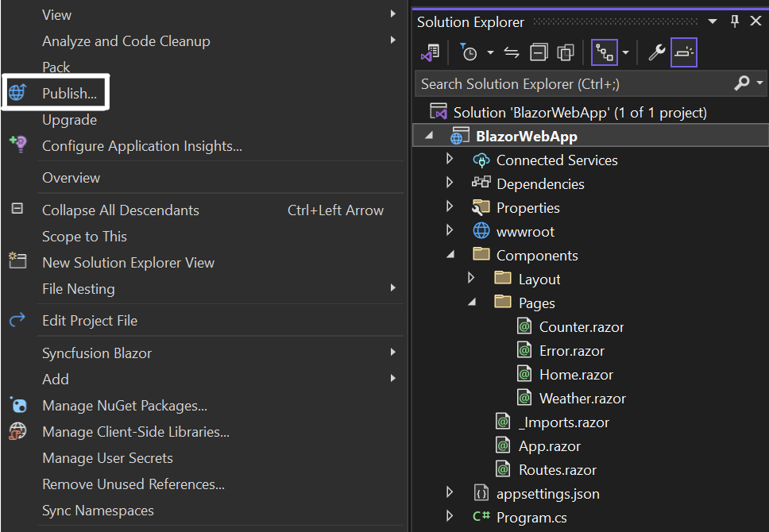Expand the Connected Services node
This screenshot has width=769, height=532.
450,160
